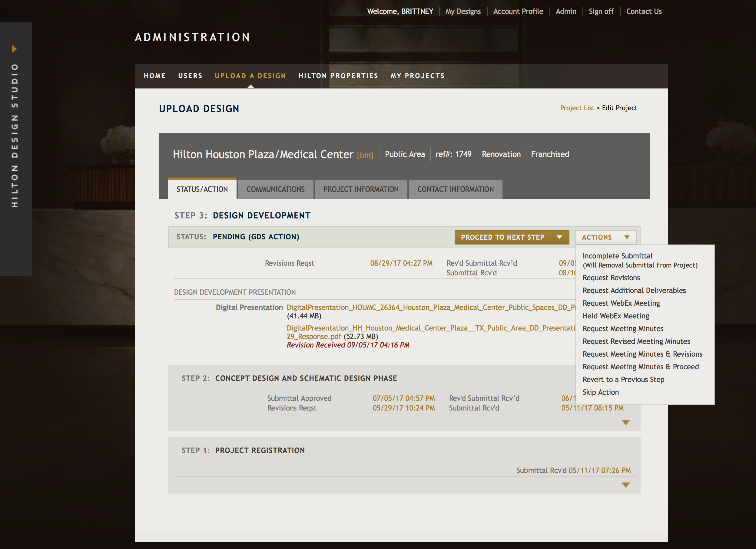Click the ref#: 1749 project reference
The width and height of the screenshot is (756, 549).
pyautogui.click(x=453, y=154)
